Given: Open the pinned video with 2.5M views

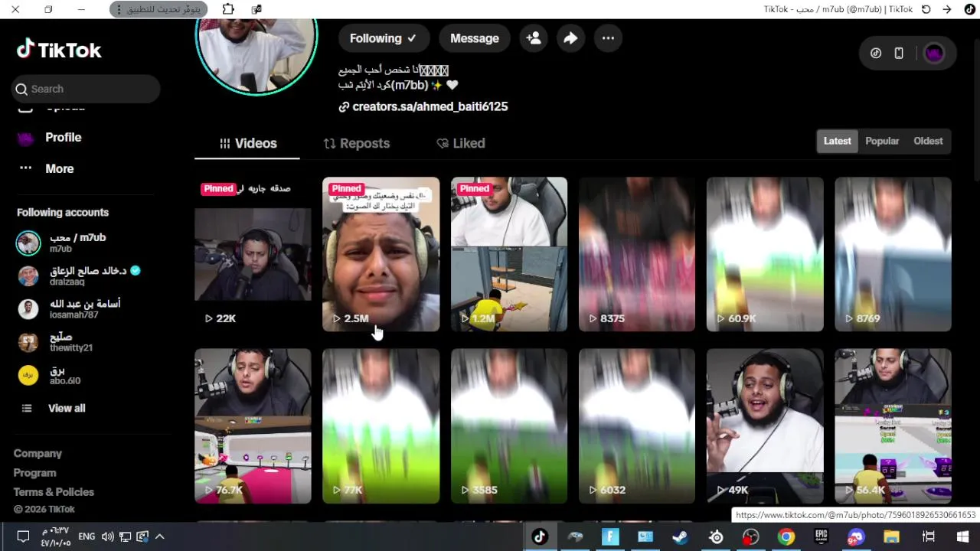Looking at the screenshot, I should point(381,254).
